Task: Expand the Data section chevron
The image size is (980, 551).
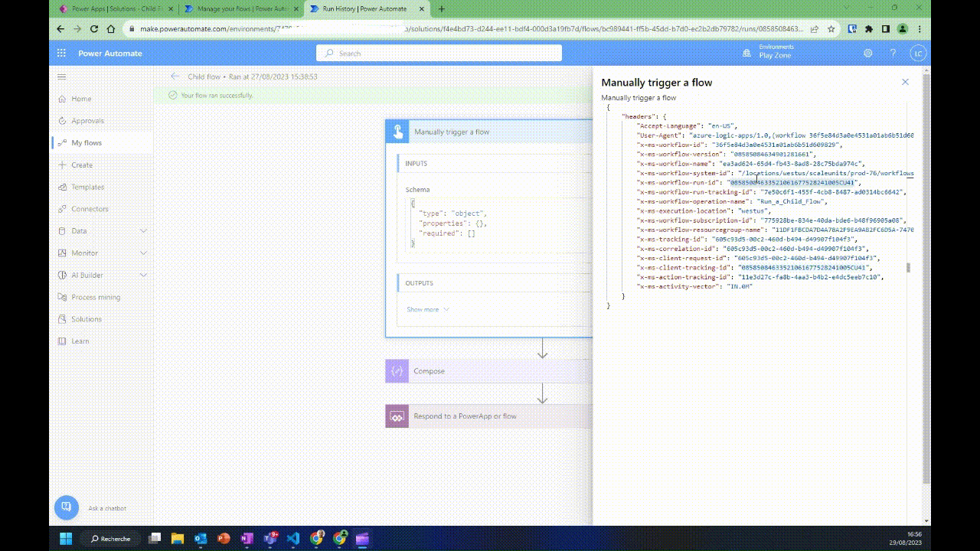Action: 143,231
